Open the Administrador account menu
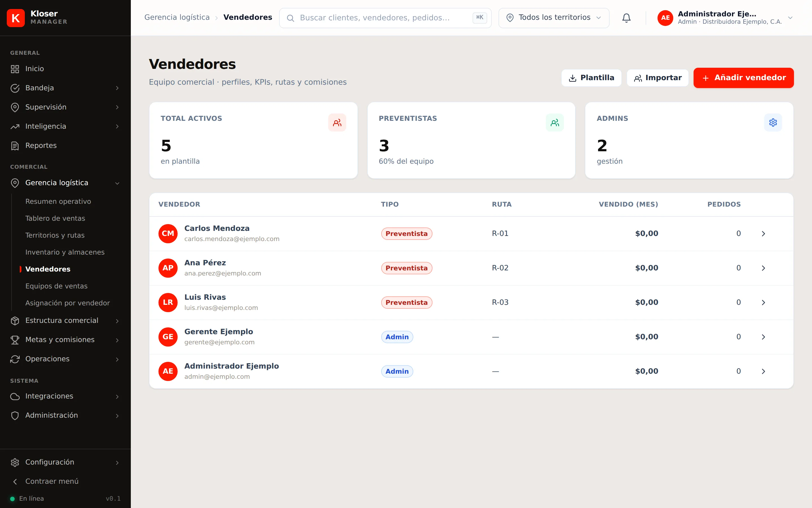This screenshot has width=812, height=508. tap(725, 18)
